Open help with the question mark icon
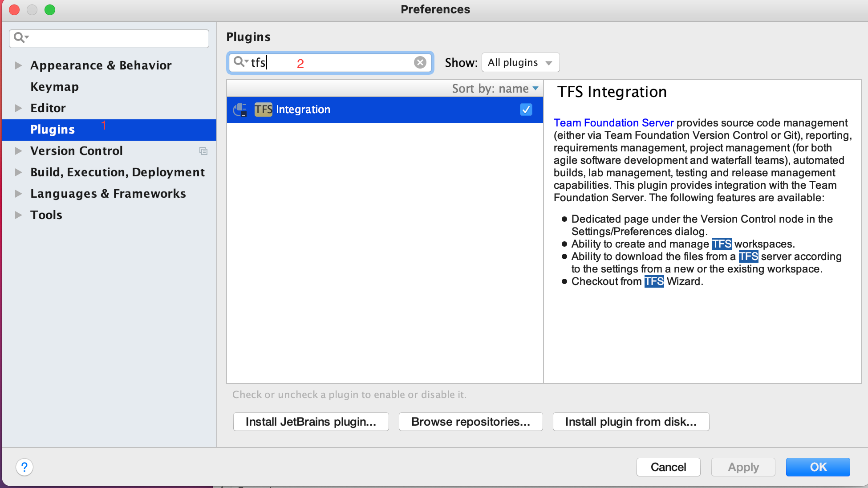The width and height of the screenshot is (868, 488). tap(24, 467)
